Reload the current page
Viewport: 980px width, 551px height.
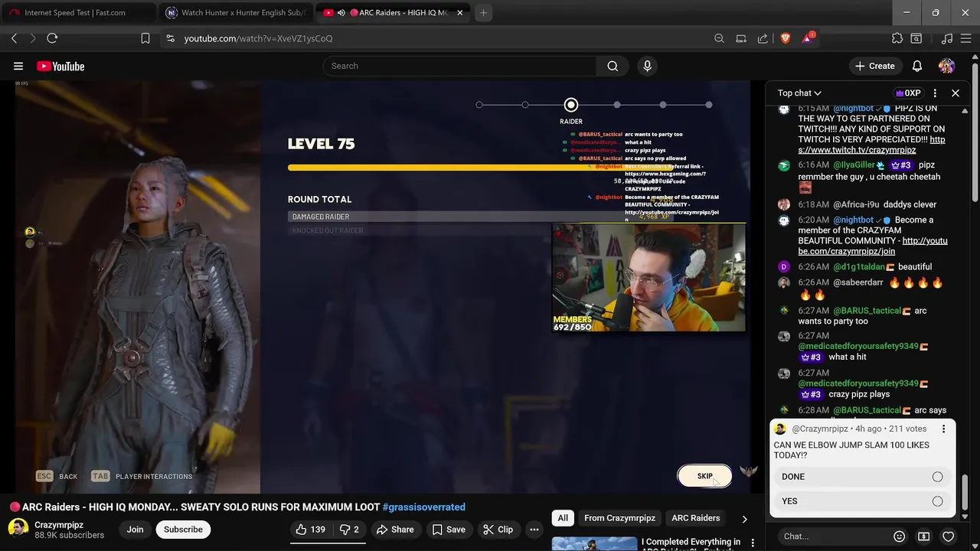pos(52,38)
